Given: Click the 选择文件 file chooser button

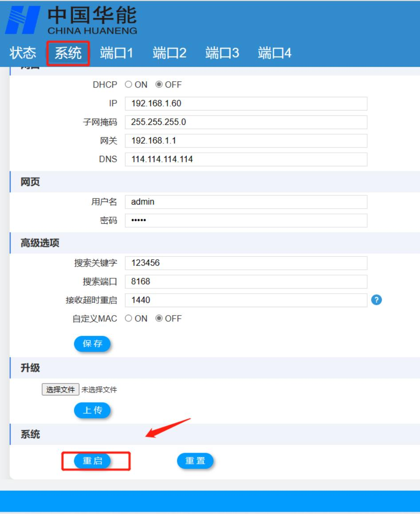Looking at the screenshot, I should (x=61, y=390).
